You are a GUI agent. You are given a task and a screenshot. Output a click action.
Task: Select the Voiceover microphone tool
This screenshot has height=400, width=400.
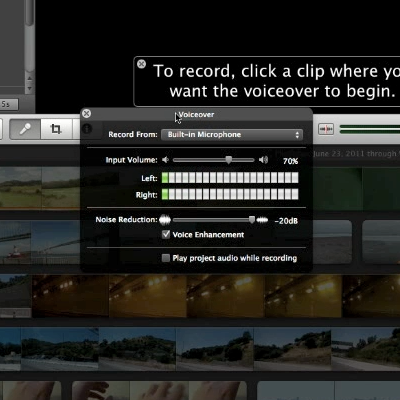click(x=25, y=129)
